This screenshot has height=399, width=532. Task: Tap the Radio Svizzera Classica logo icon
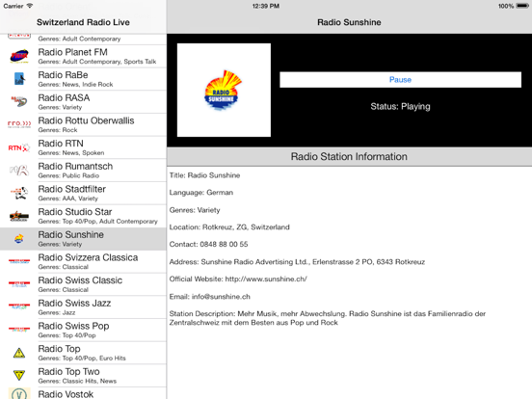click(19, 261)
